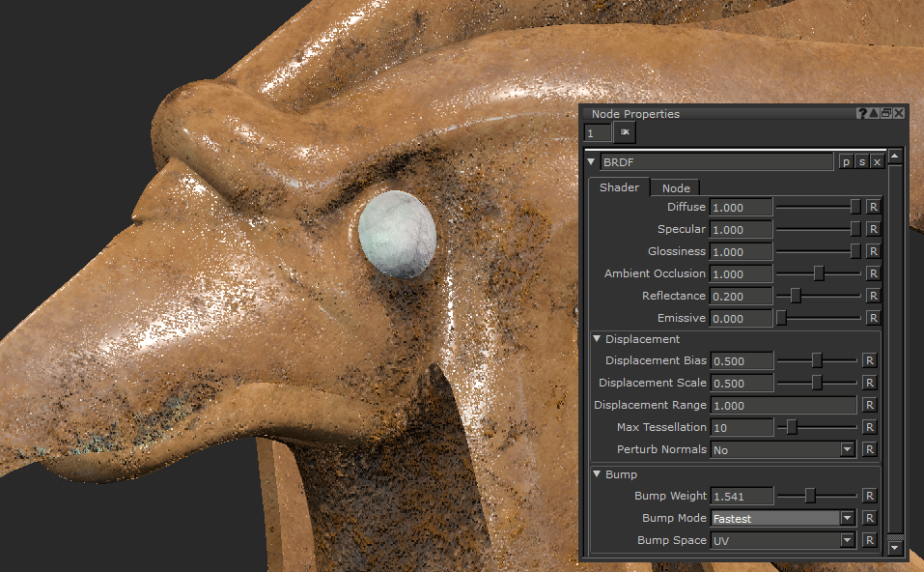This screenshot has width=924, height=572.
Task: Select the Shader tab
Action: (x=619, y=187)
